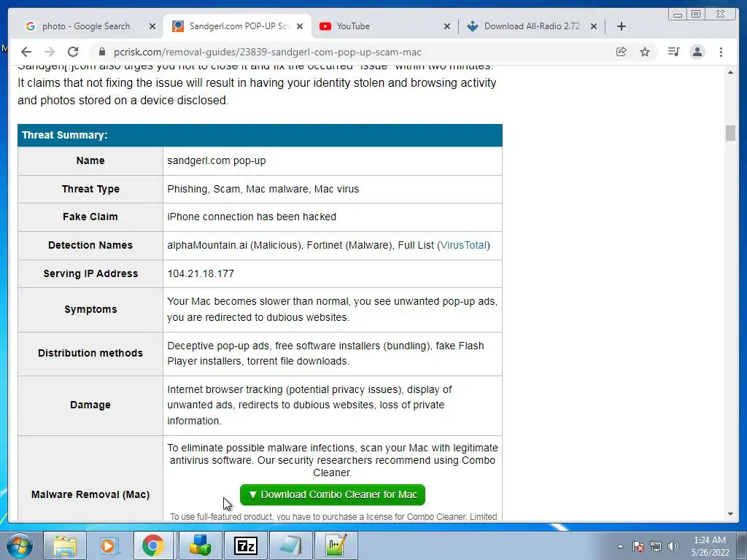Switch to Download All-Radio 2.72 tab
The width and height of the screenshot is (747, 560).
click(532, 26)
